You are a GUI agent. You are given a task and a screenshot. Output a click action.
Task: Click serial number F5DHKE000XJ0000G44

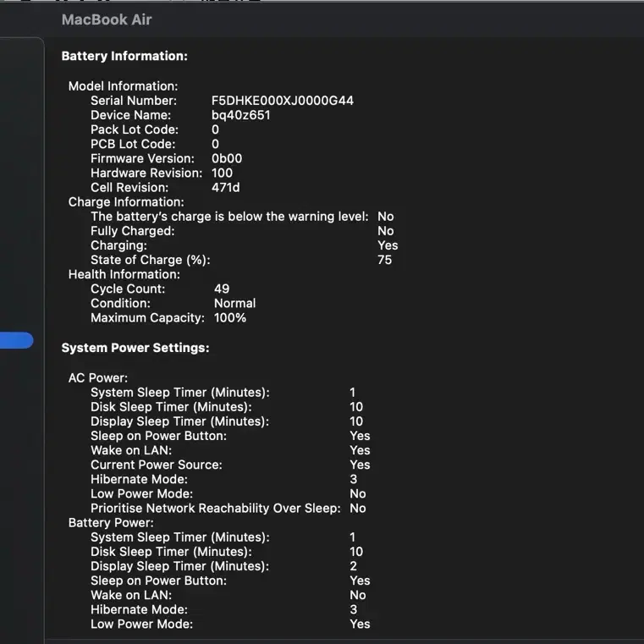(283, 101)
